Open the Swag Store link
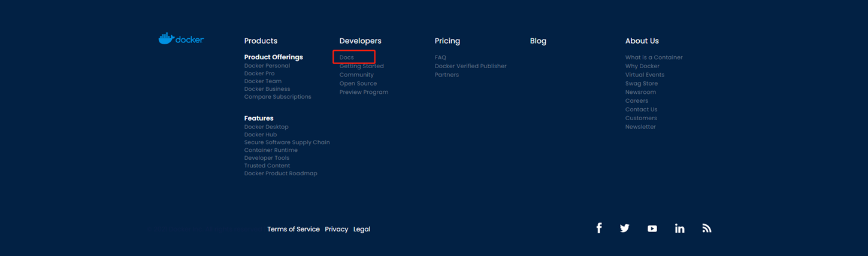Screen dimensions: 868x256 click(x=641, y=84)
